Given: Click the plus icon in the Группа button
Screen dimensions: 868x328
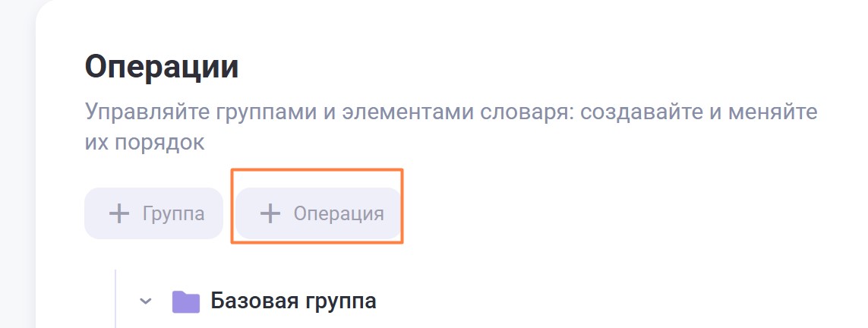Looking at the screenshot, I should [118, 213].
